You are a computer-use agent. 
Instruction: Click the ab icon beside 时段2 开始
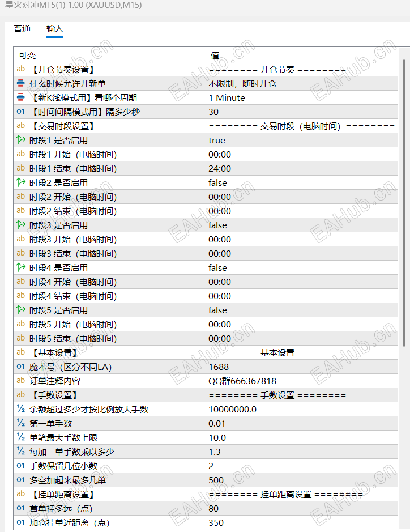click(x=21, y=197)
